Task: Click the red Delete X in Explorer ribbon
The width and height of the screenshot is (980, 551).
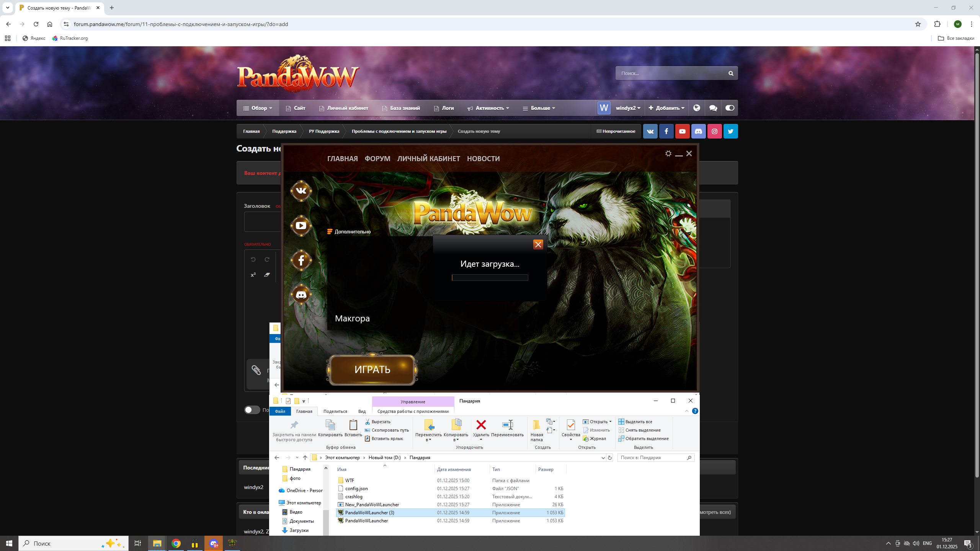Action: pos(481,425)
